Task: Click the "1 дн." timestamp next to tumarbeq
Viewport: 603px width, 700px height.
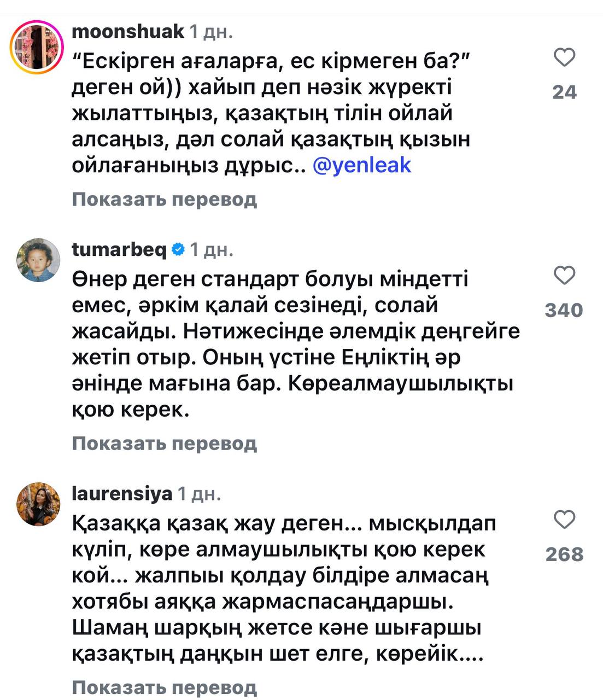Action: (x=212, y=250)
